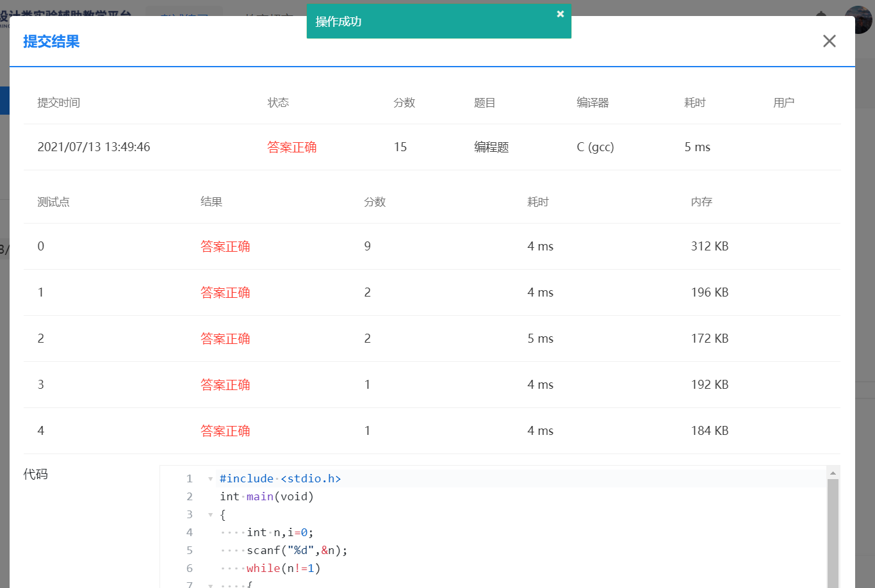The height and width of the screenshot is (588, 875).
Task: Select the 编译器 column header
Action: (593, 102)
